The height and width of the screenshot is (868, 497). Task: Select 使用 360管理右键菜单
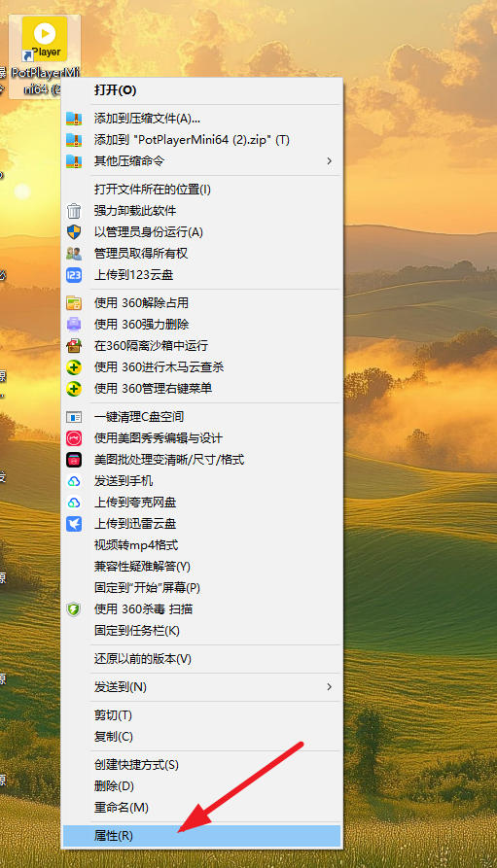[201, 389]
